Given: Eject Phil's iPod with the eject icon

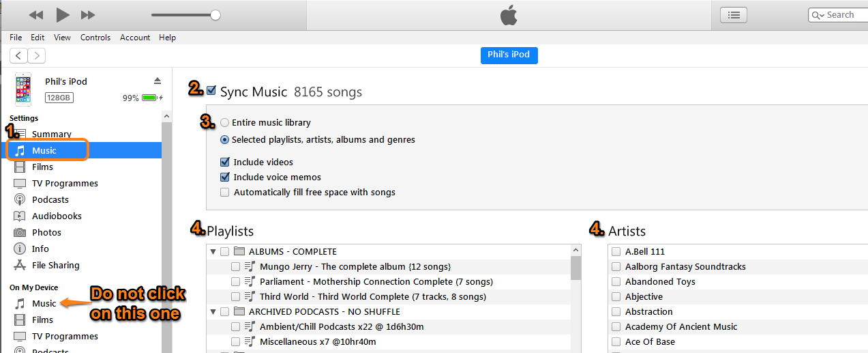Looking at the screenshot, I should (x=157, y=81).
